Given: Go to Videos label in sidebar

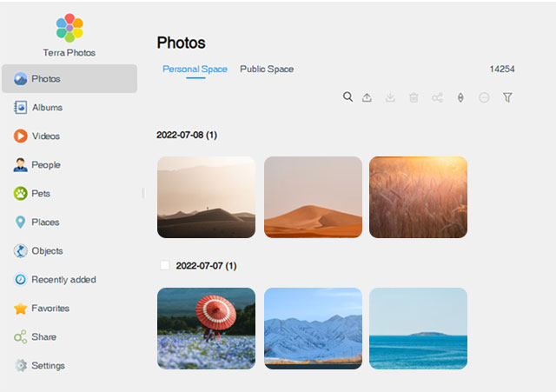Looking at the screenshot, I should pos(46,136).
